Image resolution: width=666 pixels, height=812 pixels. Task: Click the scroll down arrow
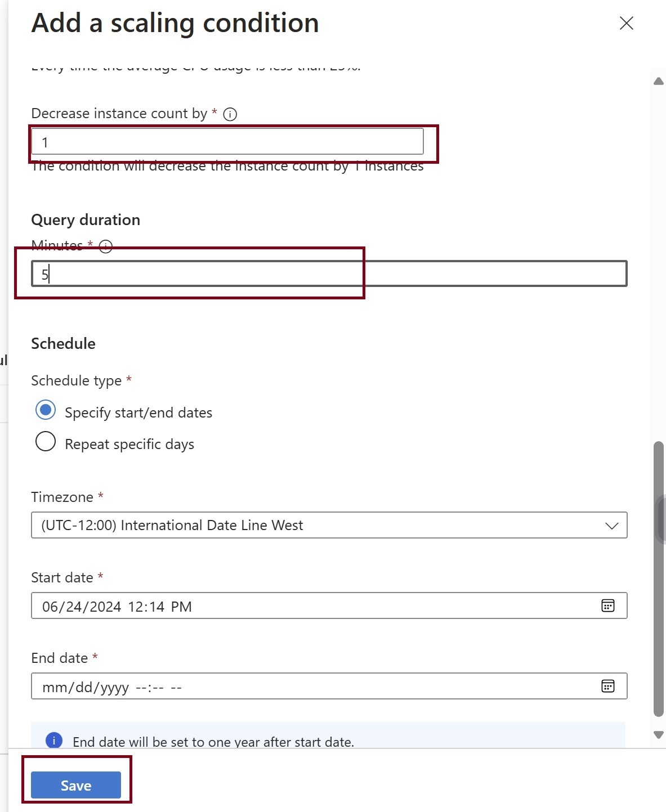(658, 734)
